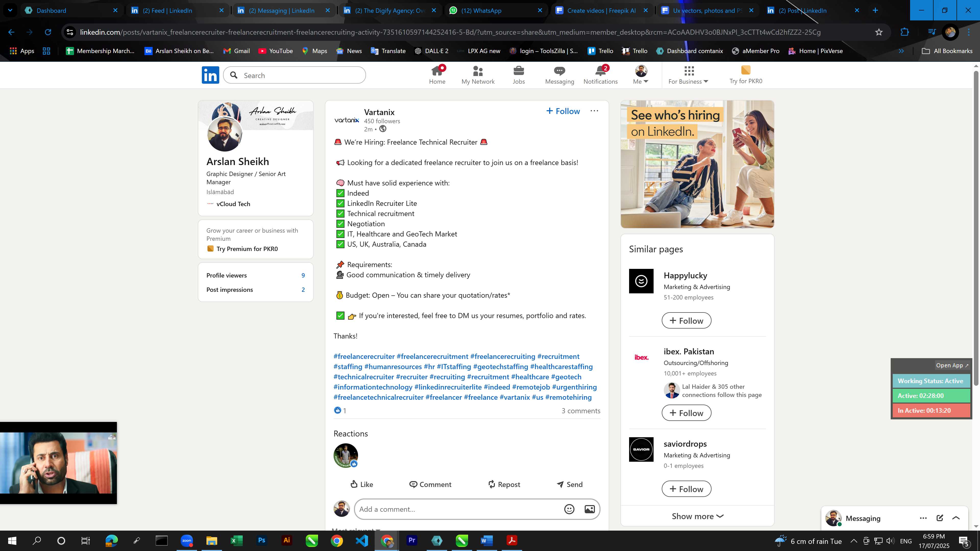Switch to the Messaging | LinkedIn tab

[x=284, y=10]
